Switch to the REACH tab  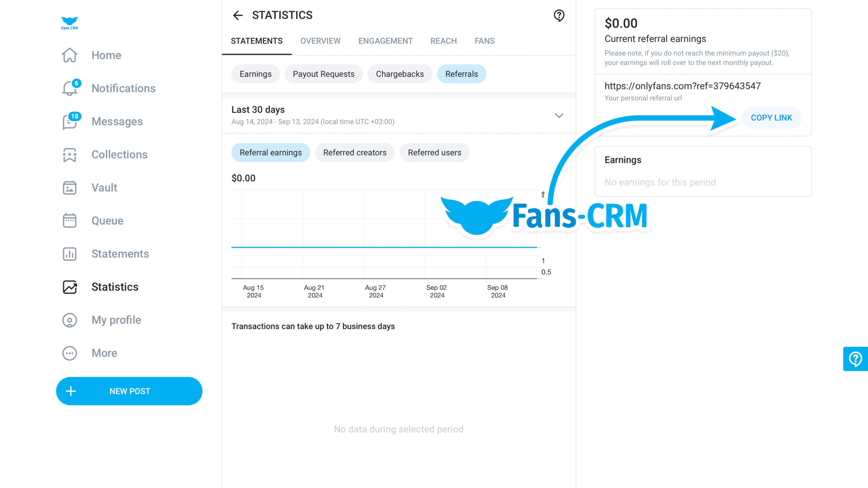pos(443,41)
